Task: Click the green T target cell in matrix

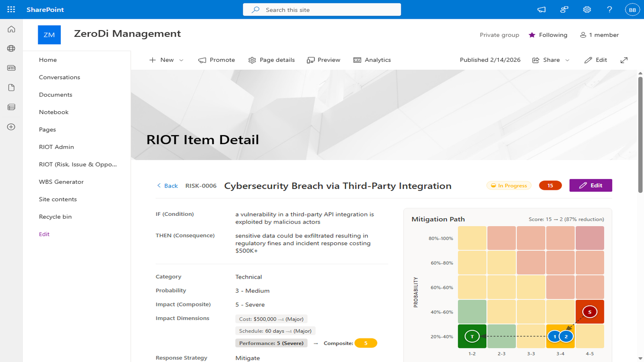Action: tap(472, 336)
